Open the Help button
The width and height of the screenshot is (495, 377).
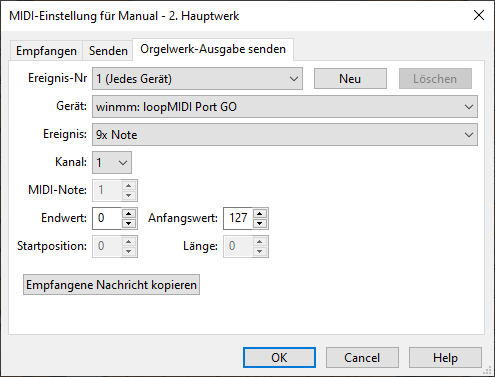tap(445, 358)
